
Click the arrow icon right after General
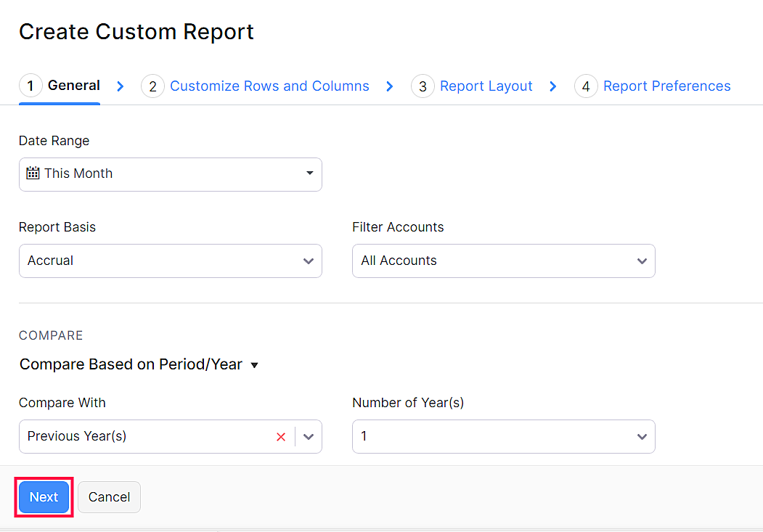(121, 86)
